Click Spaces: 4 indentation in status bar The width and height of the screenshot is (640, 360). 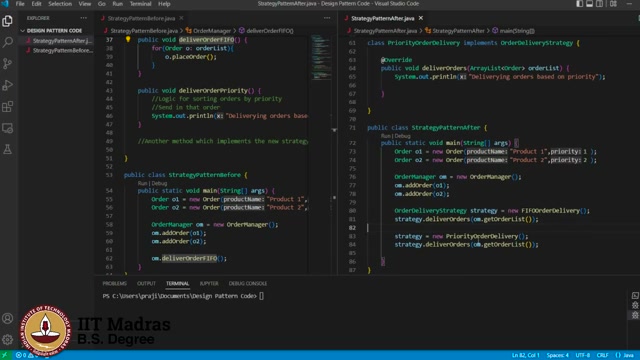click(x=557, y=355)
